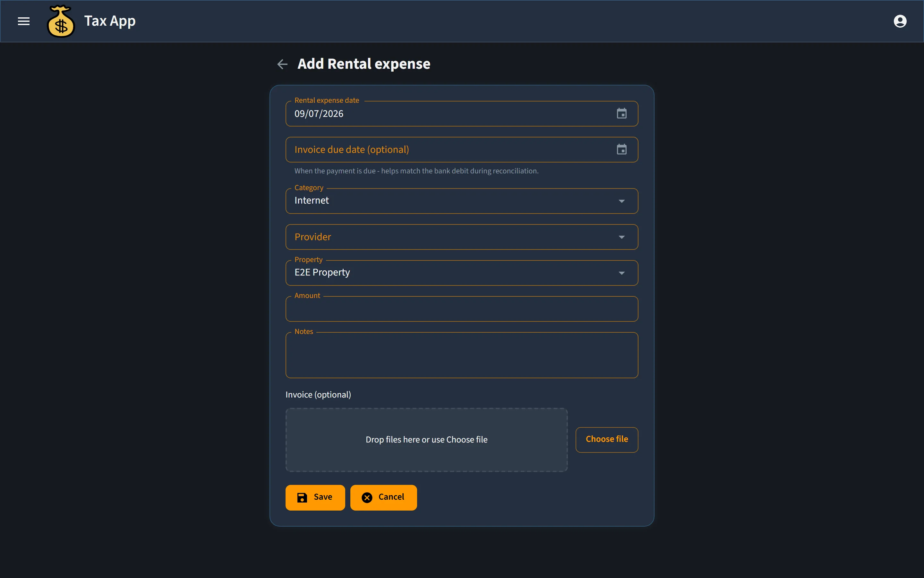Click the Choose file button
Image resolution: width=924 pixels, height=578 pixels.
point(607,440)
